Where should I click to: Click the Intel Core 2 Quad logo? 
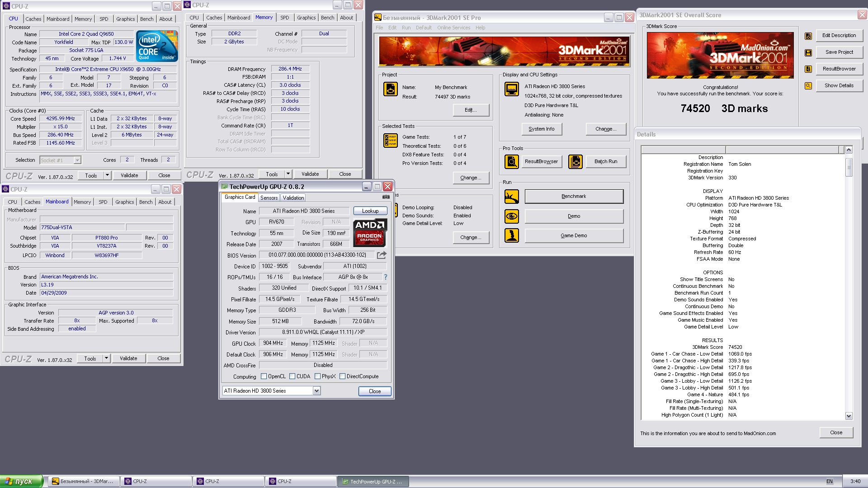coord(157,46)
